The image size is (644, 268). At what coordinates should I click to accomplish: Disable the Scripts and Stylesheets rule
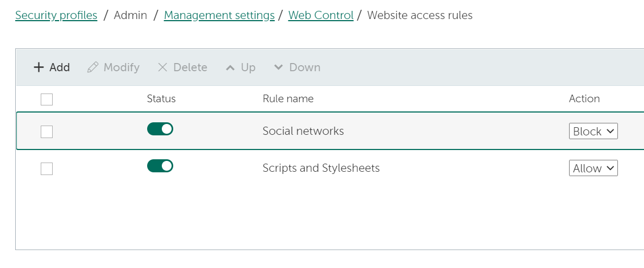[x=160, y=166]
